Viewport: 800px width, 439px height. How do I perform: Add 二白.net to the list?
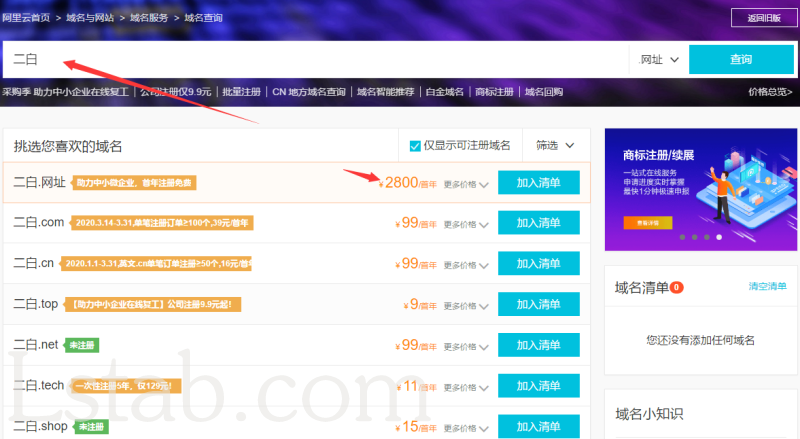pyautogui.click(x=539, y=345)
